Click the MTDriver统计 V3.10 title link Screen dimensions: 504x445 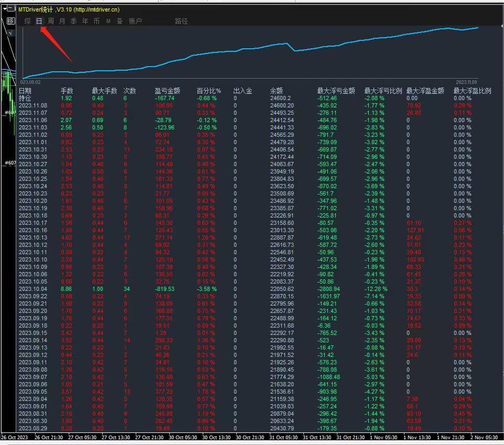[69, 9]
